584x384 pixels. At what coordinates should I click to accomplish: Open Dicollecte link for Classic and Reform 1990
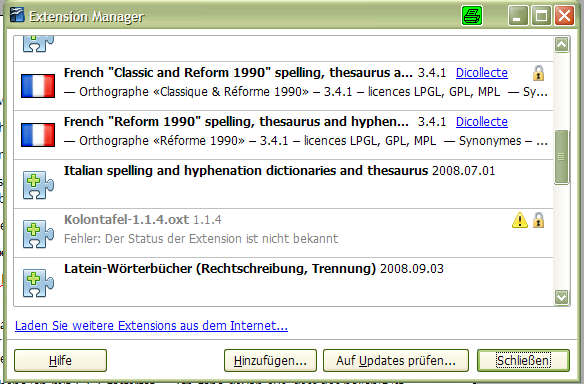[x=482, y=73]
